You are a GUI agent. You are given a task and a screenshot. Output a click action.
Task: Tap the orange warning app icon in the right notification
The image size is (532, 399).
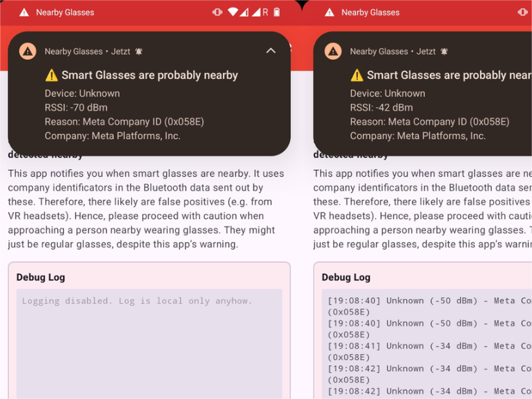click(x=333, y=51)
